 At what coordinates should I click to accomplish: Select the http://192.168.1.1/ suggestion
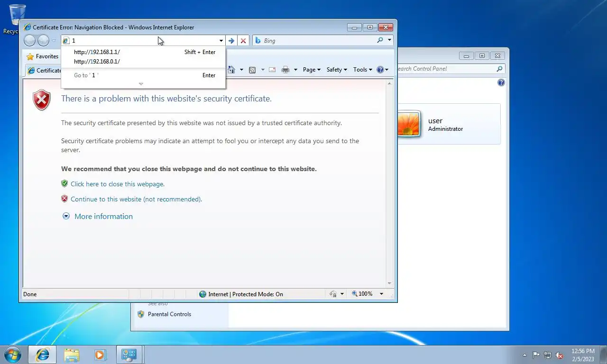[143, 52]
